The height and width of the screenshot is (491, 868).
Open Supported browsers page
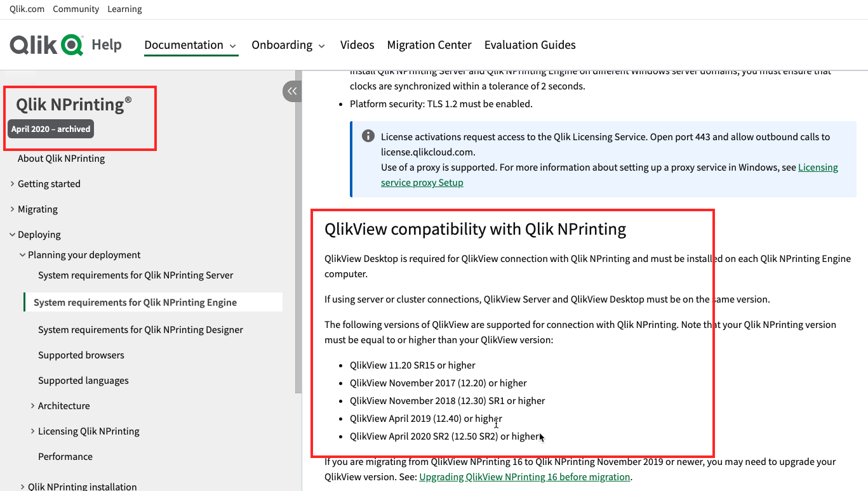pyautogui.click(x=81, y=355)
